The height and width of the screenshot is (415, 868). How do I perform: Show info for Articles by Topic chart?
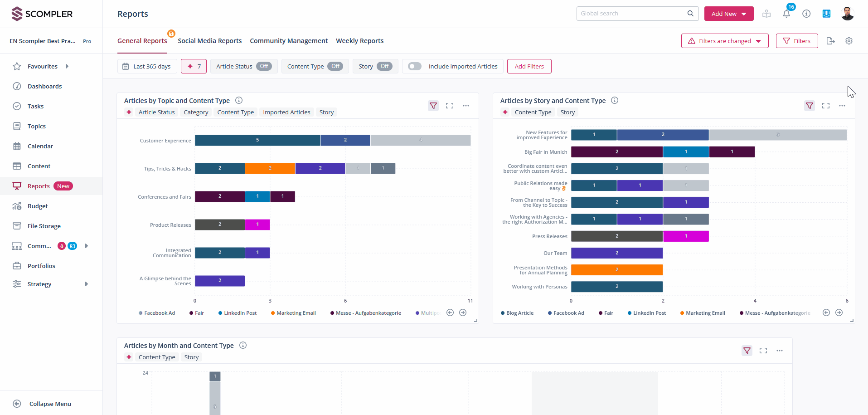pyautogui.click(x=239, y=101)
